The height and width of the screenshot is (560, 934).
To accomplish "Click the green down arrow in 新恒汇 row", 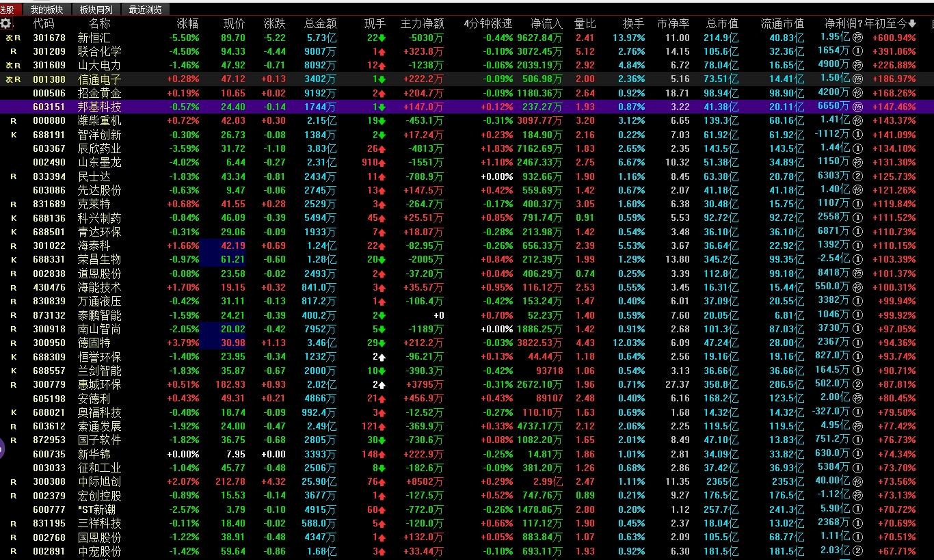I will tap(382, 38).
